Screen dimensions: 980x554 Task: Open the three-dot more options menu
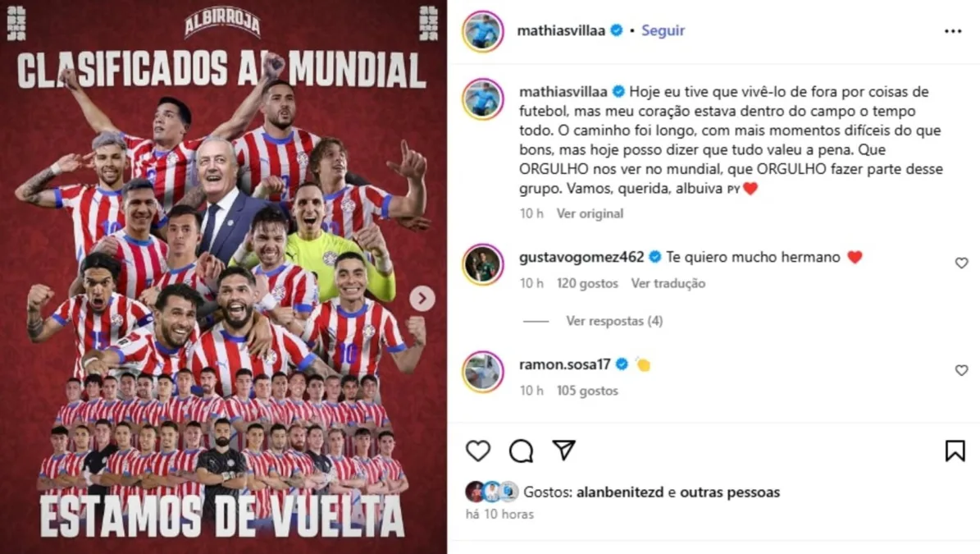(953, 30)
